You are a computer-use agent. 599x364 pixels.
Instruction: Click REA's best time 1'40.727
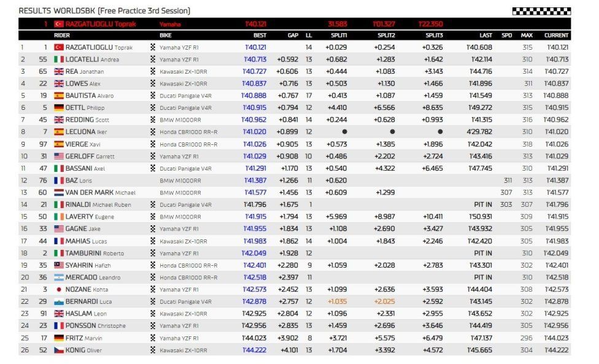[x=255, y=71]
